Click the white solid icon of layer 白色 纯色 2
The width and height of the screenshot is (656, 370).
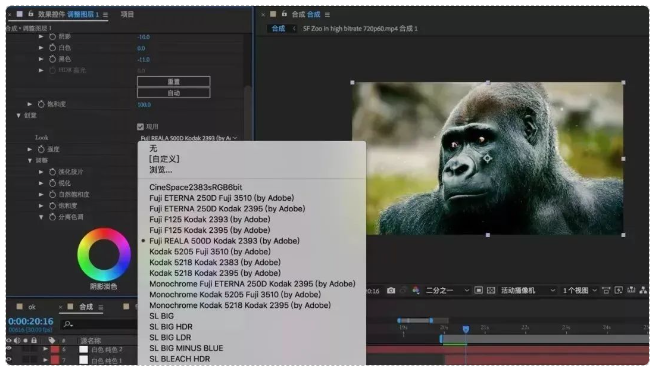[x=84, y=349]
